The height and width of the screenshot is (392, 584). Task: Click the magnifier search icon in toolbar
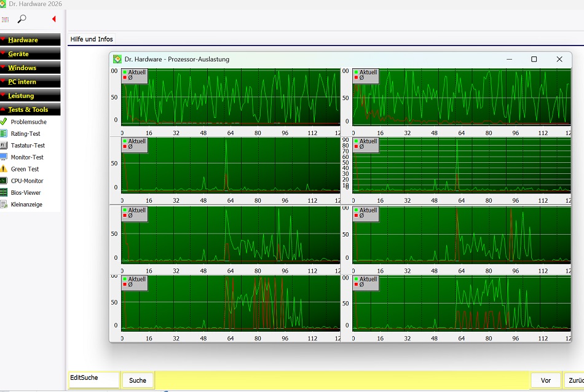[22, 18]
